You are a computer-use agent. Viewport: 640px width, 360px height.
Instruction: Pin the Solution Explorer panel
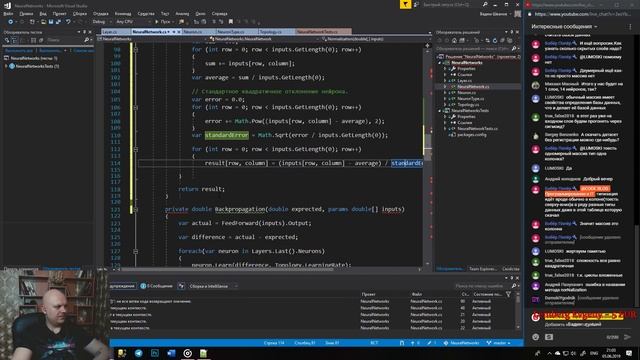click(x=511, y=32)
